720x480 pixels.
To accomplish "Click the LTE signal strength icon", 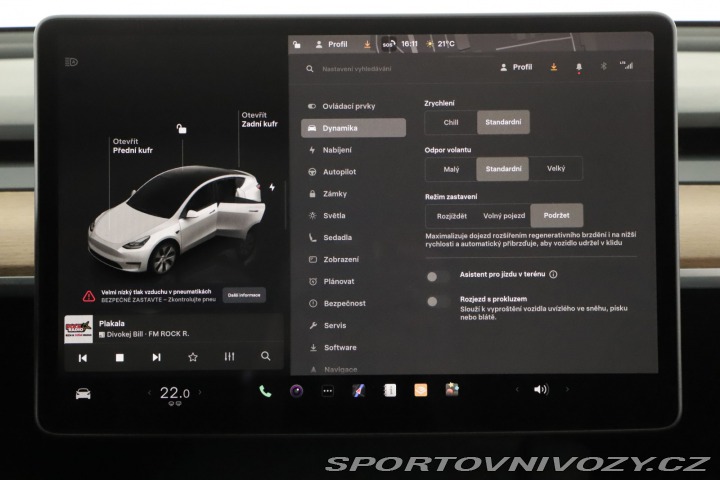I will (x=626, y=65).
